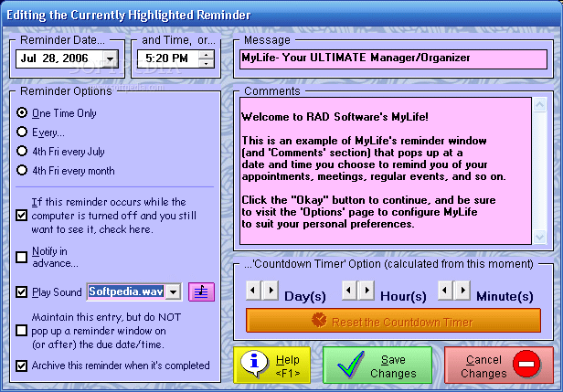Image resolution: width=563 pixels, height=392 pixels.
Task: Decrease Day(s) with left arrow
Action: coord(253,290)
